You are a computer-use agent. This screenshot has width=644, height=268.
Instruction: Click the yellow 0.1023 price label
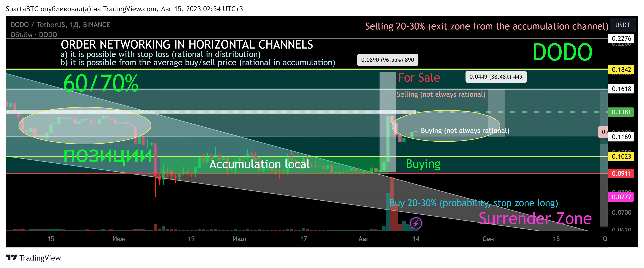621,157
